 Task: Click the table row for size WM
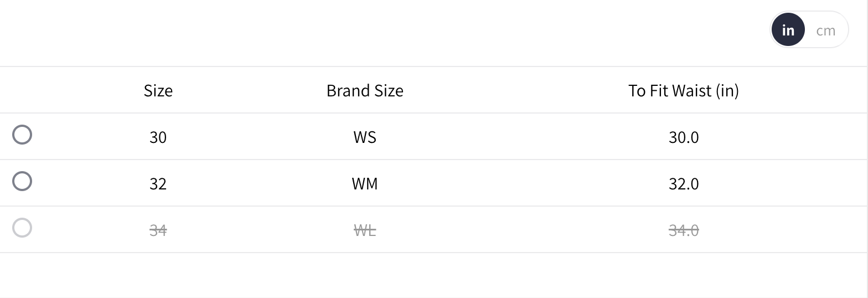tap(498, 183)
